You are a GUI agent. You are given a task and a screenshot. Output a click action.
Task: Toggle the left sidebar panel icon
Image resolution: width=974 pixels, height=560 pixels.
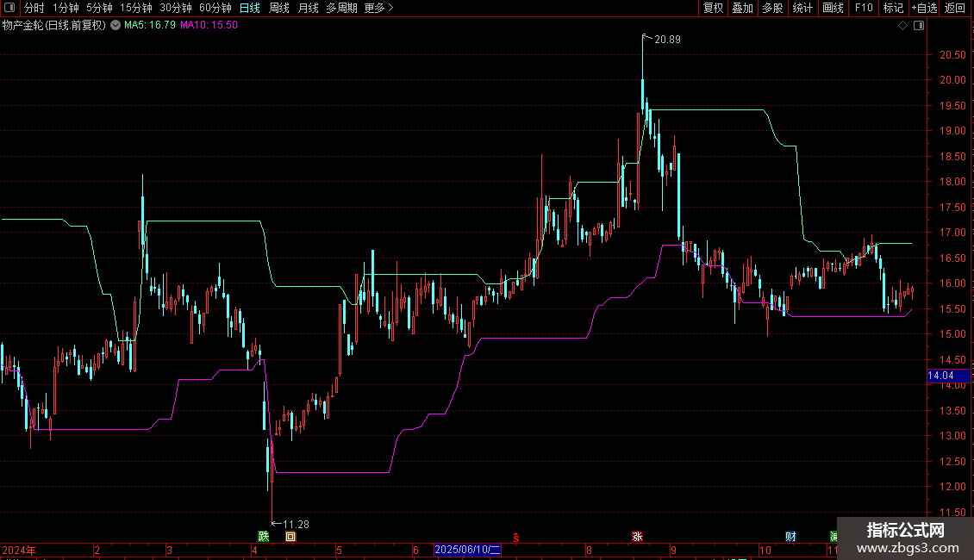9,8
